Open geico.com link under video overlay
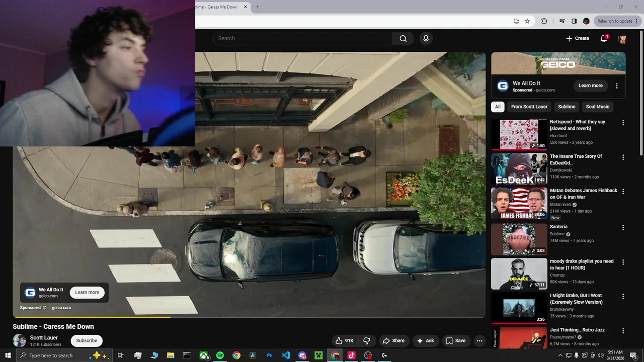644x362 pixels. pos(61,308)
